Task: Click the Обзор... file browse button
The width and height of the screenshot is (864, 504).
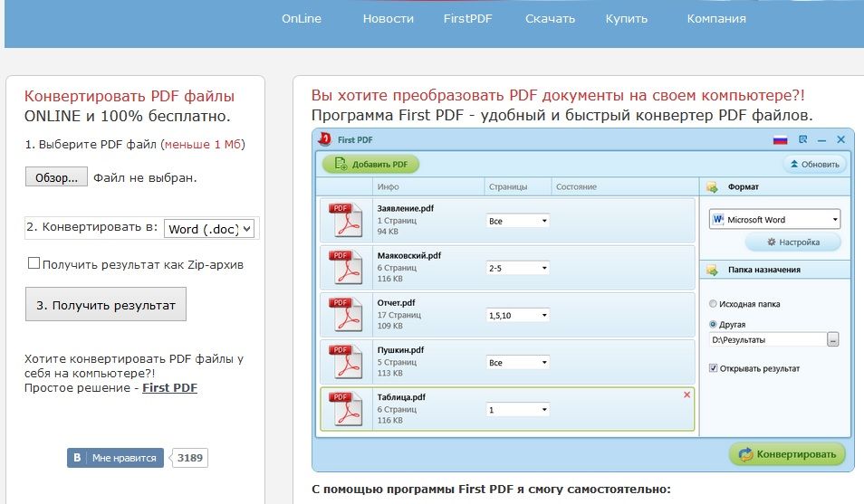Action: pyautogui.click(x=56, y=177)
